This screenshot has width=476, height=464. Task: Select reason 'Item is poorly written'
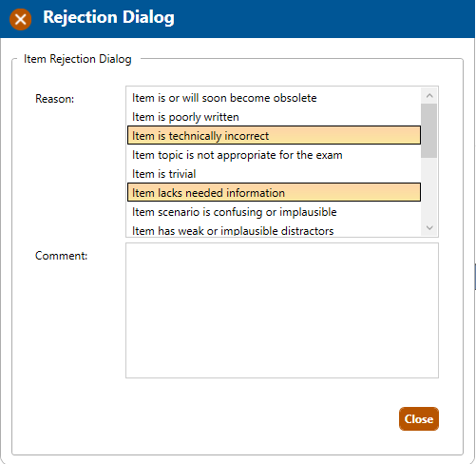[x=274, y=117]
